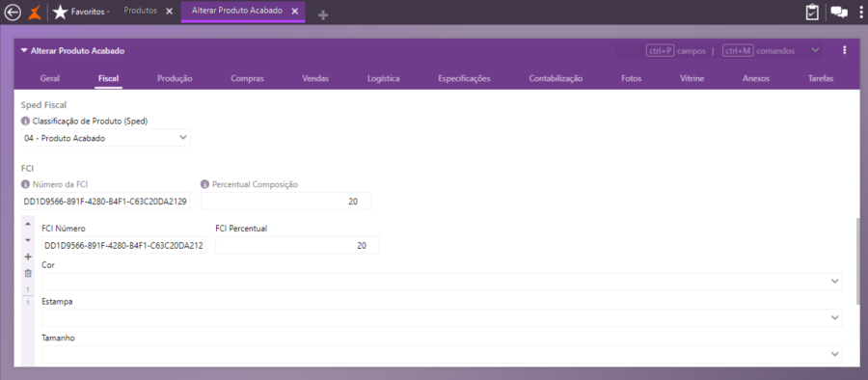Open the clipboard tasks icon
The width and height of the screenshot is (868, 380).
[x=812, y=13]
